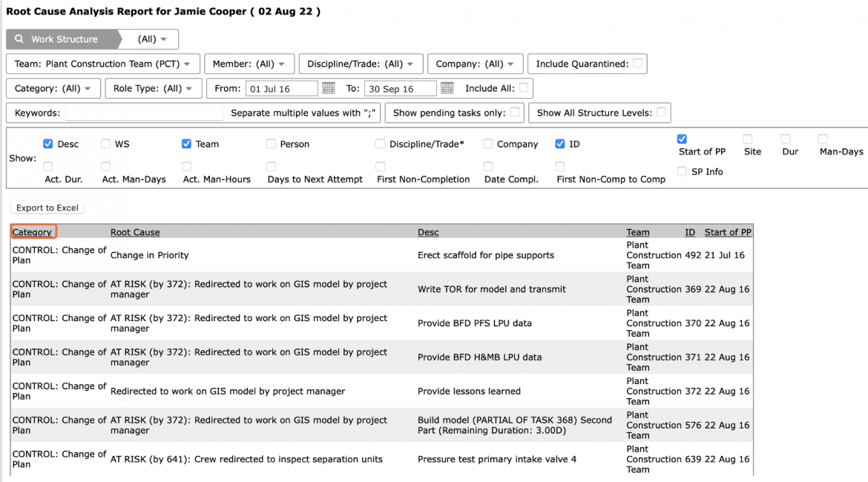
Task: Check the Person show checkbox
Action: (x=271, y=144)
